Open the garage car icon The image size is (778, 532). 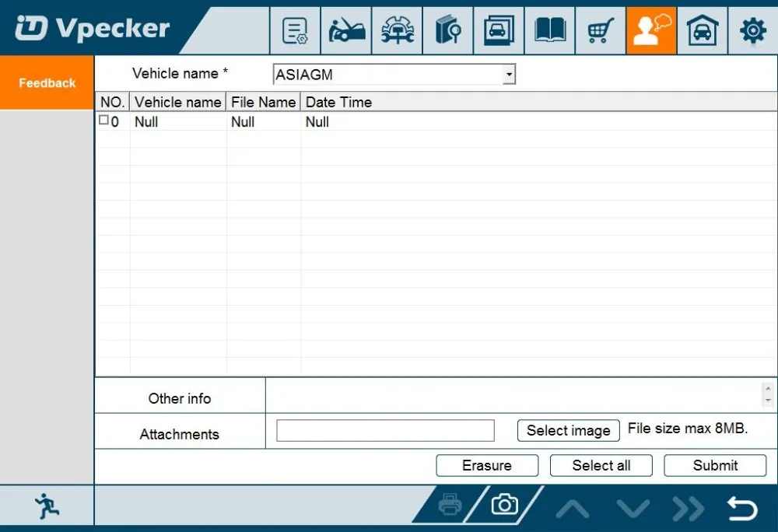coord(703,31)
